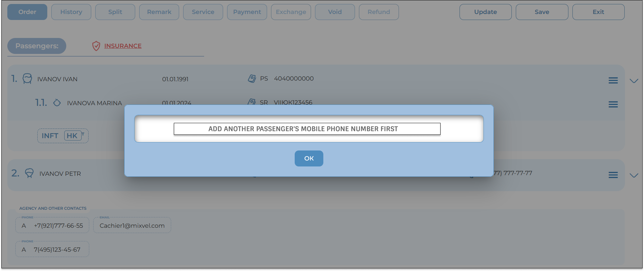Select the INFT HK service tag
Image resolution: width=644 pixels, height=271 pixels.
pyautogui.click(x=63, y=136)
